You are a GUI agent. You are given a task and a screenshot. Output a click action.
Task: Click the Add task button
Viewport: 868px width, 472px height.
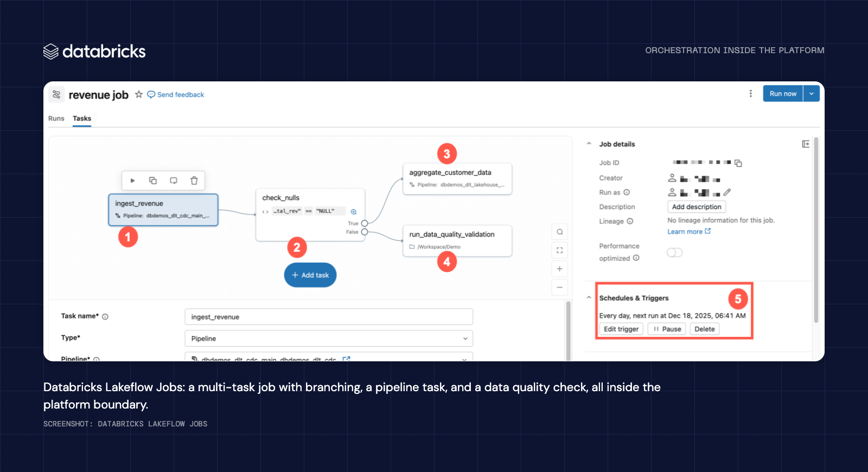pyautogui.click(x=310, y=275)
